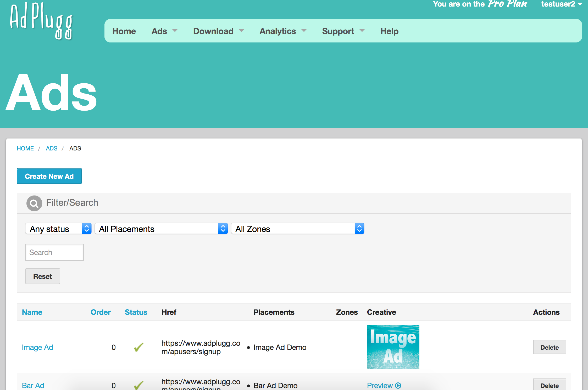Screen dimensions: 588x390
Task: Click the Bar Ad green checkmark status
Action: tap(138, 385)
